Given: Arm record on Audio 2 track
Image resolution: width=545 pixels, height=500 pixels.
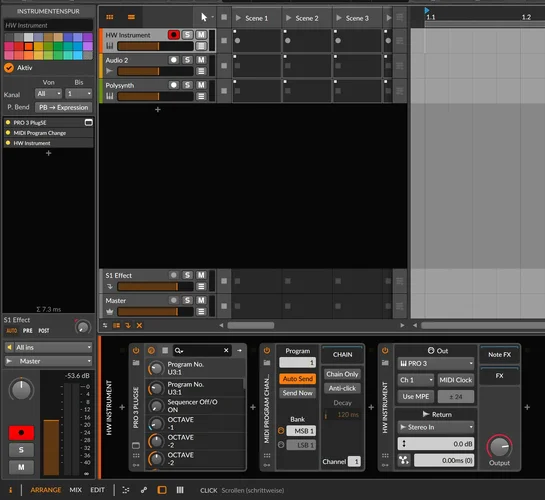Looking at the screenshot, I should (x=173, y=60).
